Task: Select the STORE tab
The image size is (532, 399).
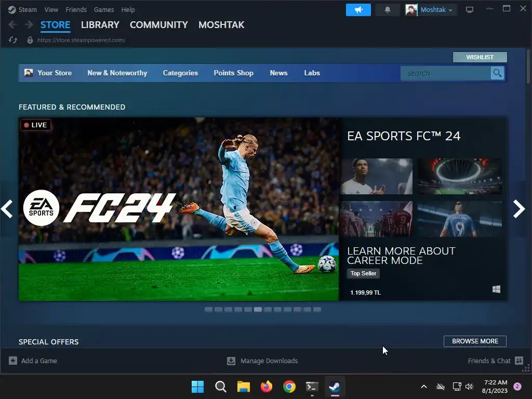Action: click(x=55, y=25)
